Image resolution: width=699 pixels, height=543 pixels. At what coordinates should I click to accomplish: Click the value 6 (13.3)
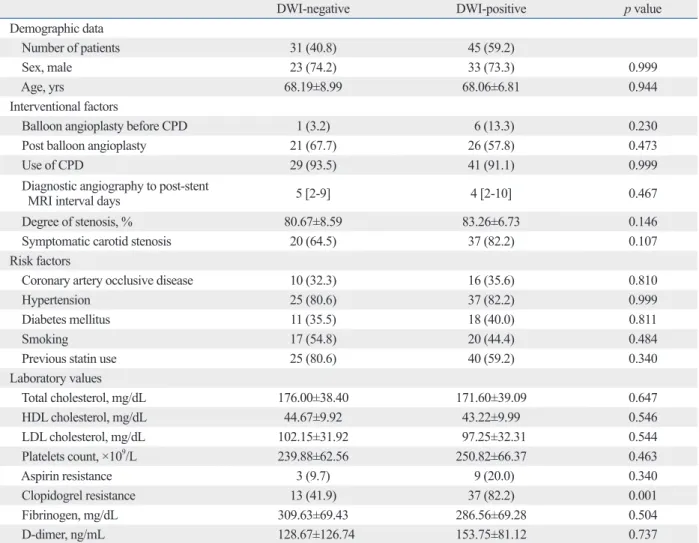(494, 126)
